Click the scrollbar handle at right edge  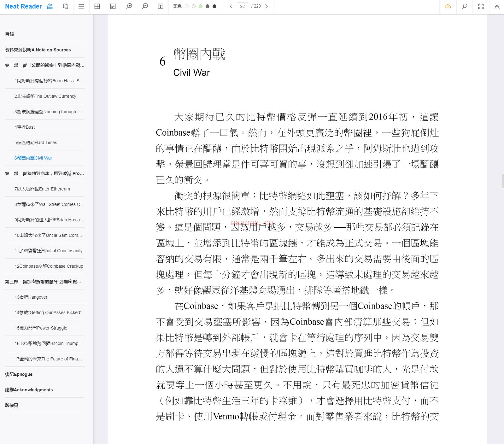pos(502,181)
